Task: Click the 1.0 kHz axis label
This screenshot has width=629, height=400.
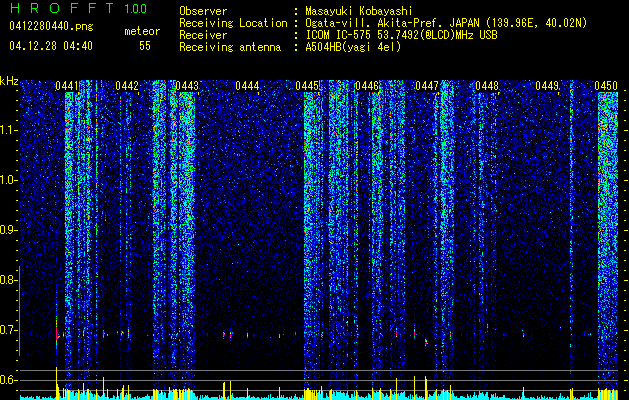Action: tap(8, 180)
